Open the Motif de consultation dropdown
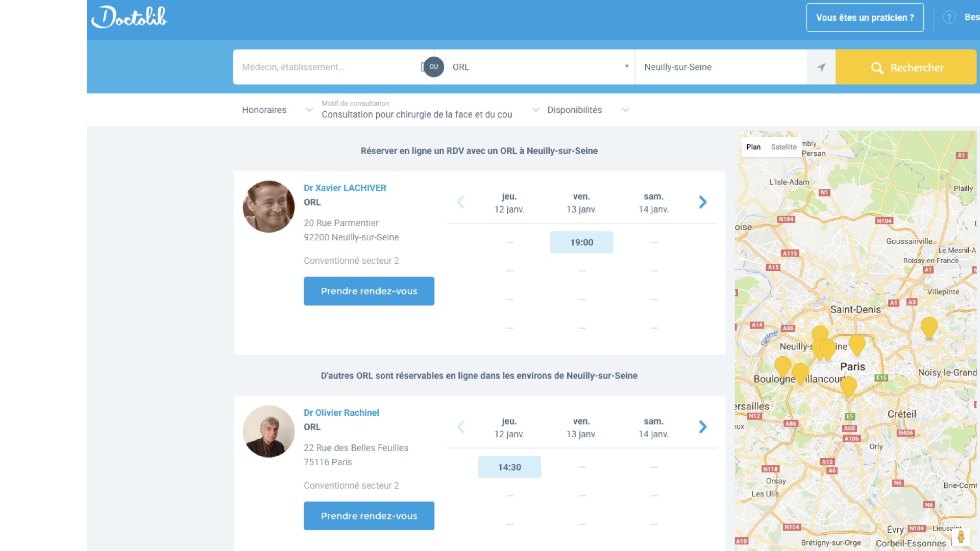 [430, 110]
